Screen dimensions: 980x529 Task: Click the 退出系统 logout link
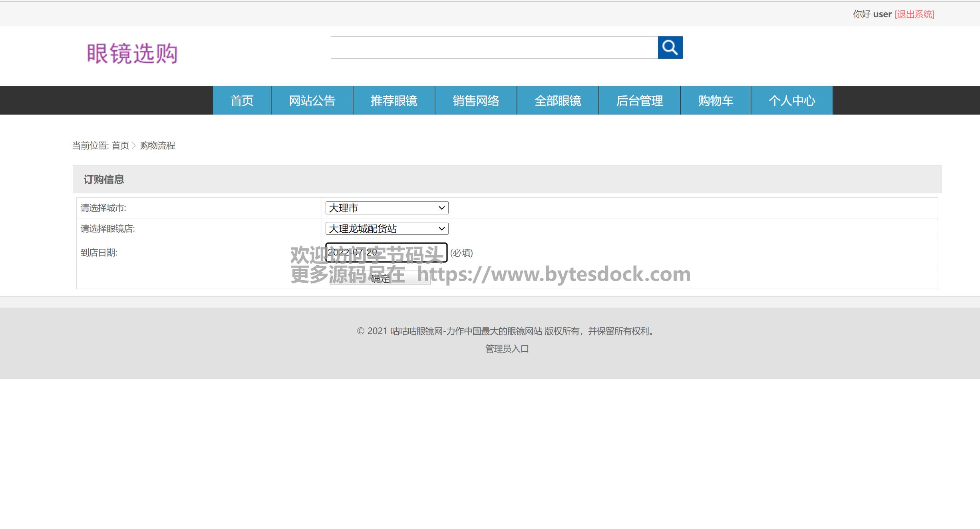tap(914, 14)
